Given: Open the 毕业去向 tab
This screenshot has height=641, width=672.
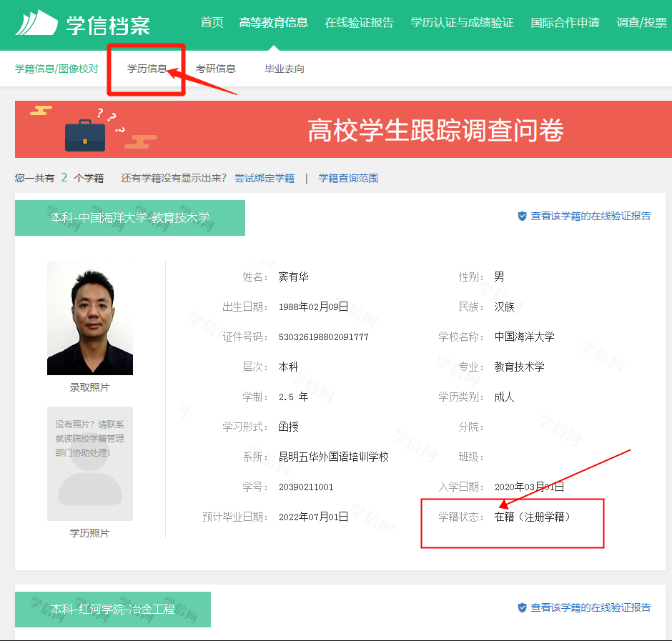Looking at the screenshot, I should [284, 69].
